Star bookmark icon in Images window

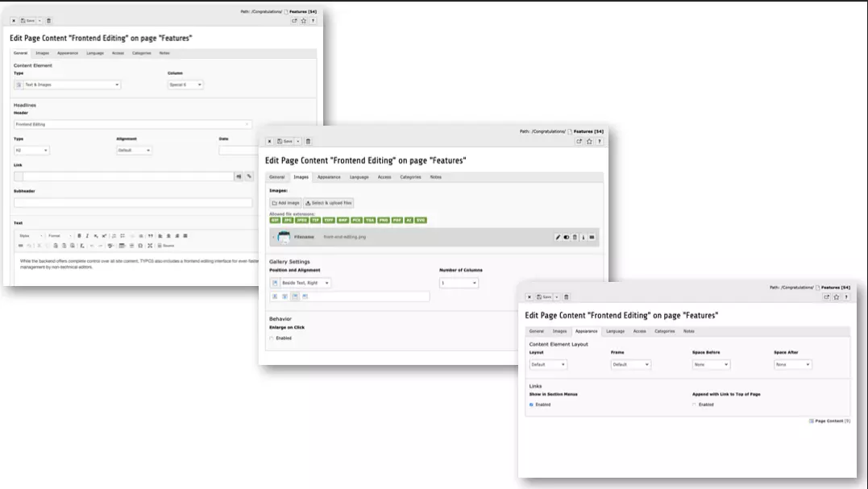590,141
